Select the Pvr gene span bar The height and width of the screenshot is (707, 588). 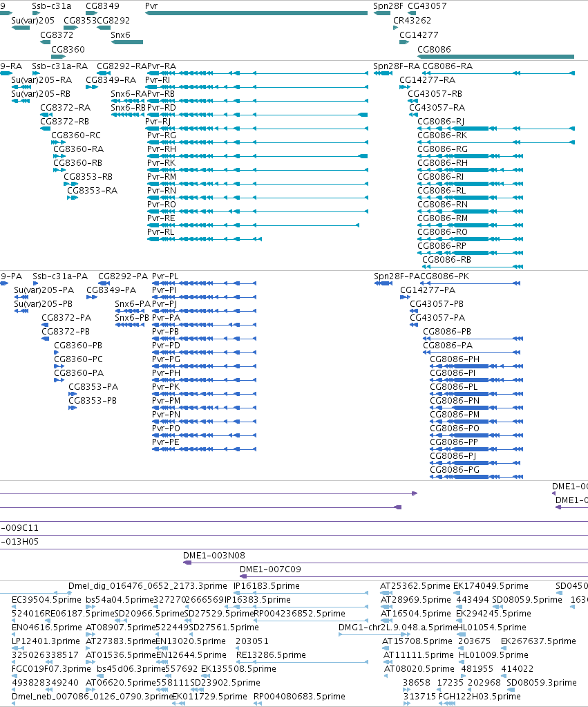(256, 13)
